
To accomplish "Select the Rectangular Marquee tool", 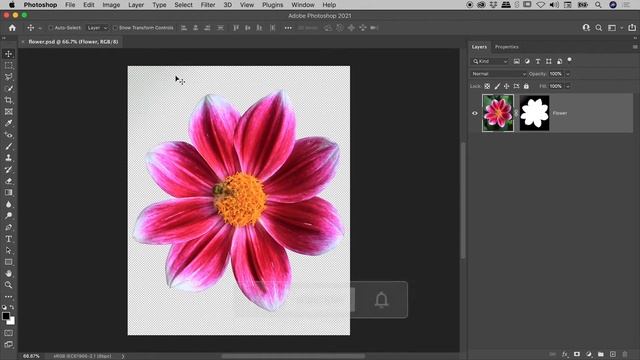I will pos(9,65).
